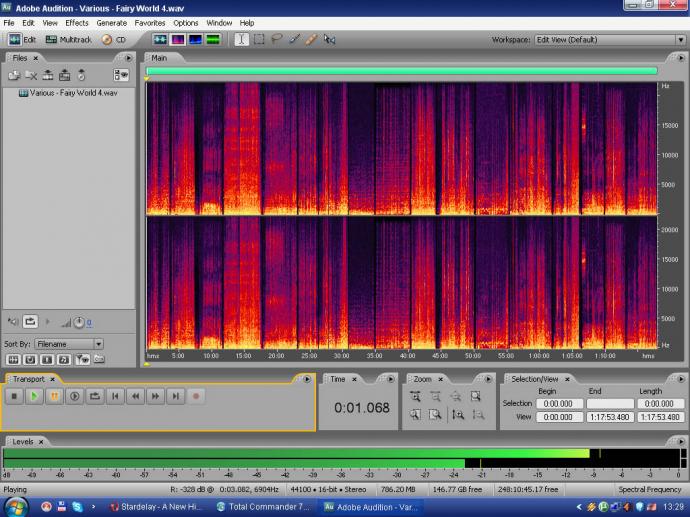Toggle Show Video Files filter button
The width and height of the screenshot is (690, 517).
[47, 359]
